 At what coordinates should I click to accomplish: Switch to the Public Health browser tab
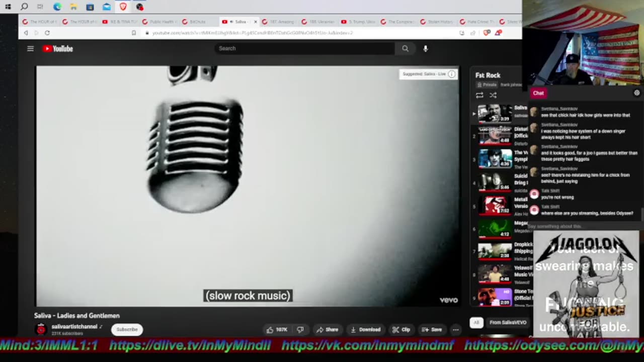coord(159,22)
